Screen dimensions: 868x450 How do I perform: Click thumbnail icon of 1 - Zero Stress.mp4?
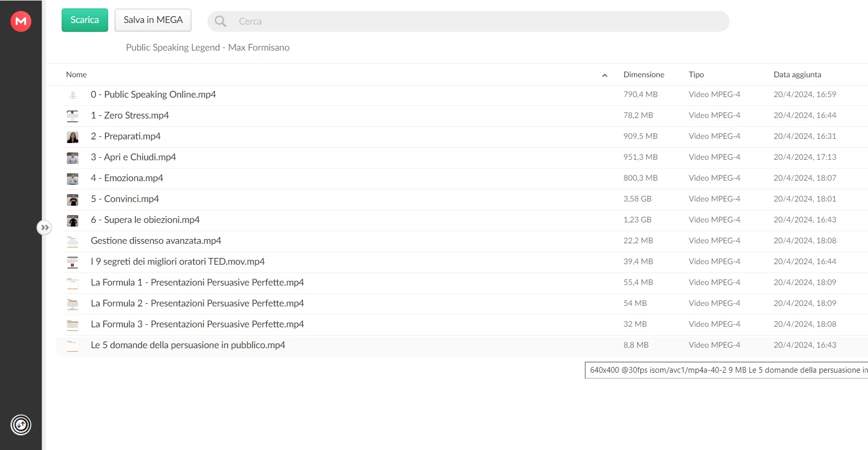point(73,116)
